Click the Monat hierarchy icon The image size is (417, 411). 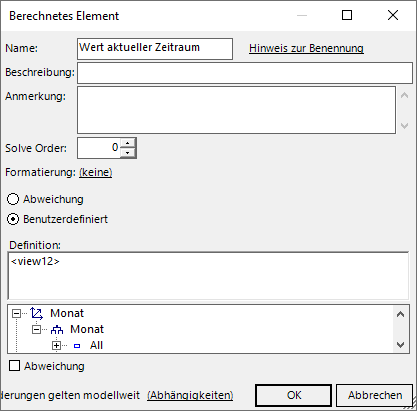coord(57,330)
